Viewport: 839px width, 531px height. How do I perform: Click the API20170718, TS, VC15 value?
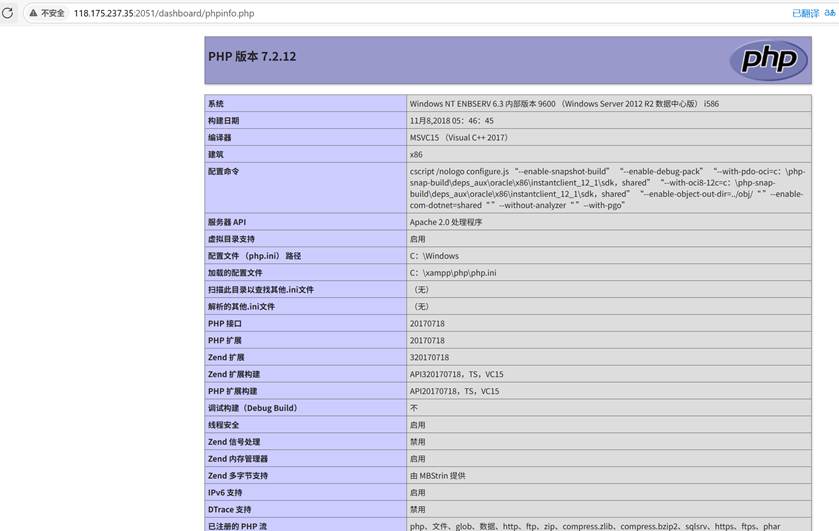pos(454,391)
